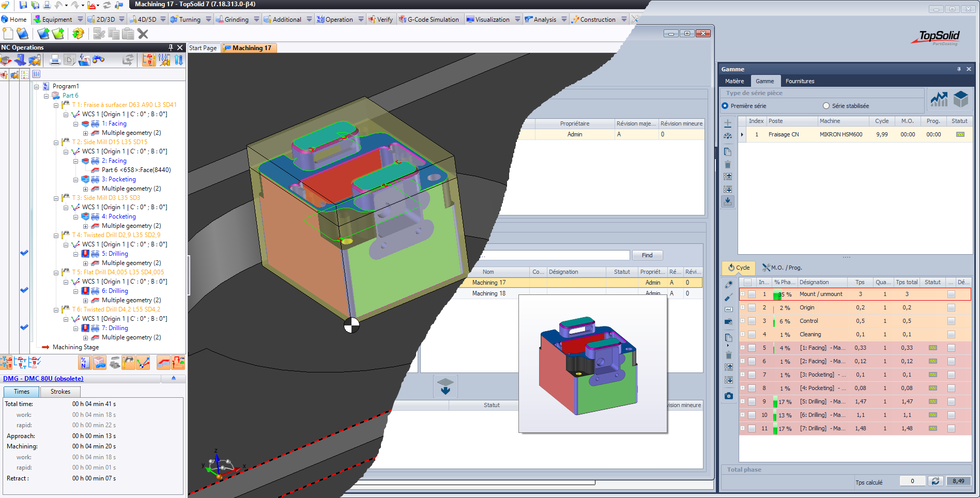Screen dimensions: 980x498
Task: Click the blue down-arrow import icon in middle window
Action: pyautogui.click(x=445, y=386)
